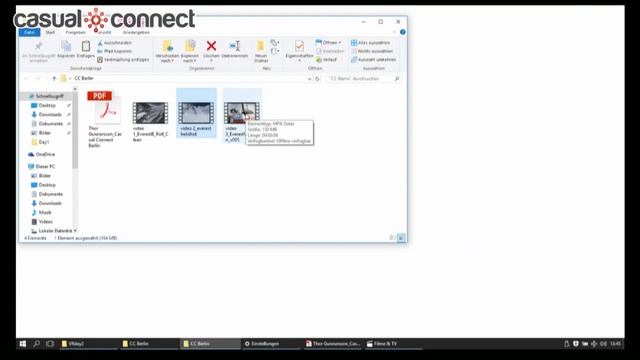Click the blue help question mark icon
Image resolution: width=640 pixels, height=360 pixels.
(x=402, y=32)
